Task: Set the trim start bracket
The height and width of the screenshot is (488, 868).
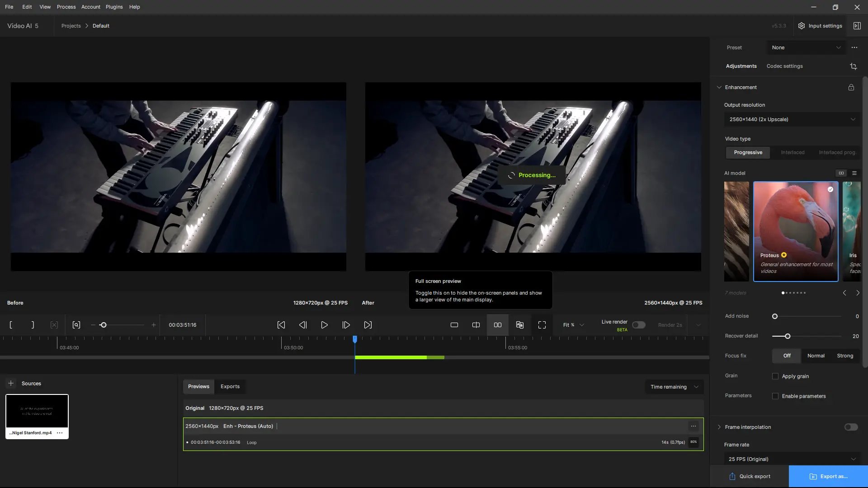Action: tap(11, 325)
